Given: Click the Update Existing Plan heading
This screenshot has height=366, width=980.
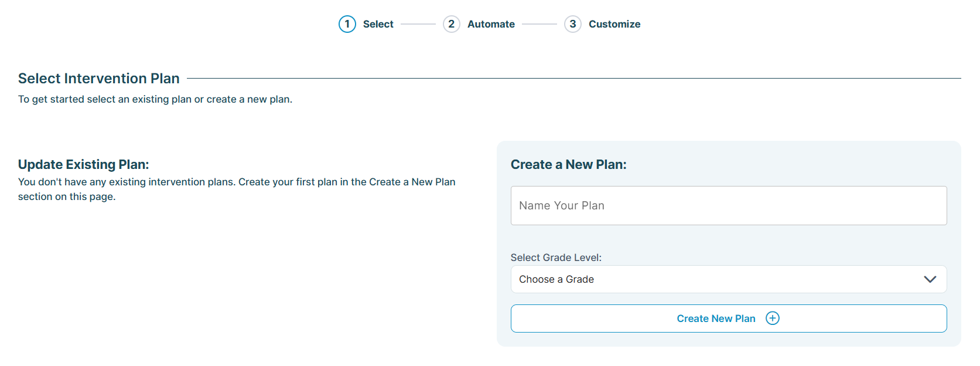Looking at the screenshot, I should tap(84, 164).
